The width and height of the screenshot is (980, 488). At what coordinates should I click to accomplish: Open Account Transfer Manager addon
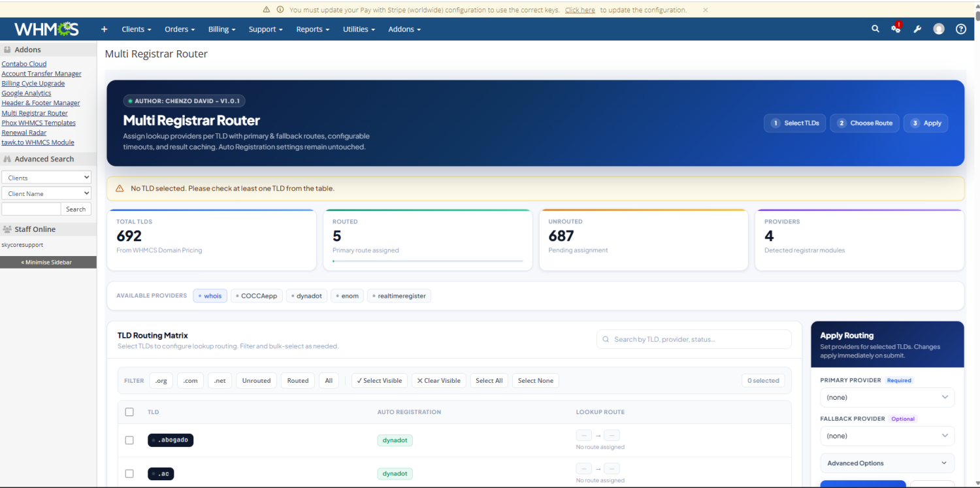(x=42, y=74)
